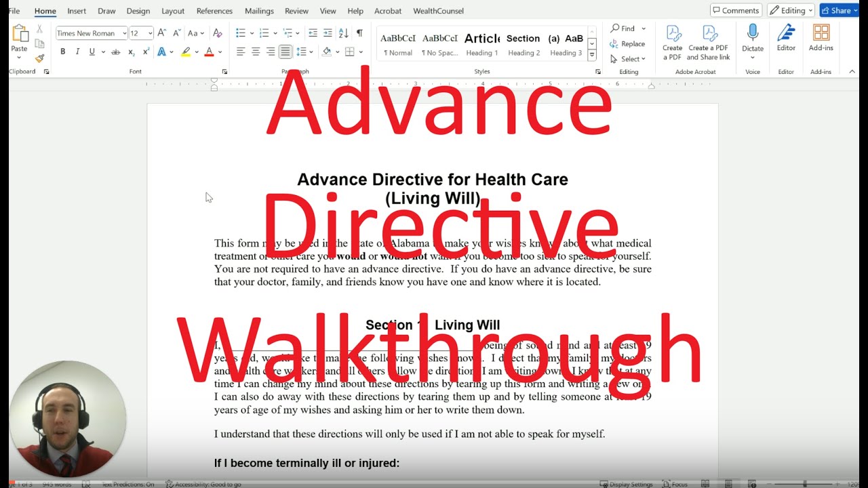868x488 pixels.
Task: Toggle Italic formatting
Action: point(77,52)
